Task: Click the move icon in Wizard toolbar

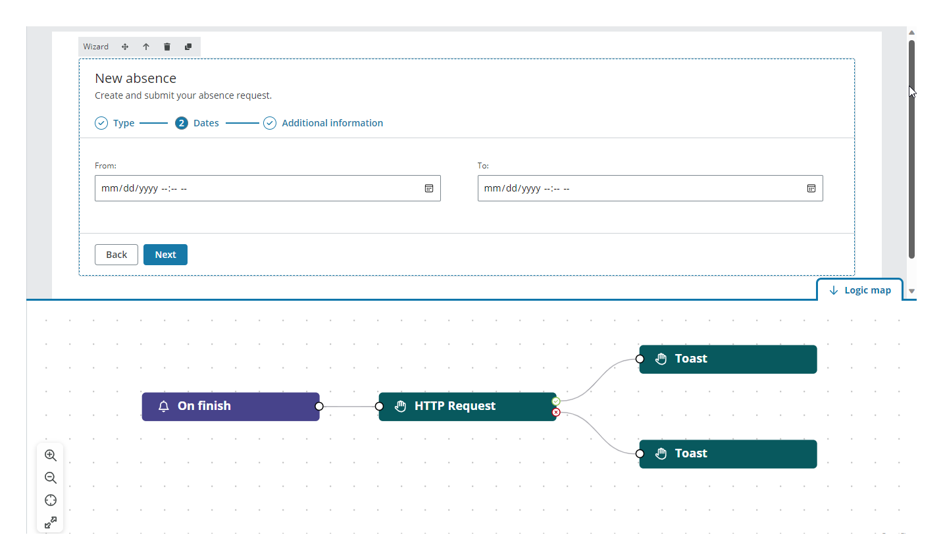Action: click(125, 47)
